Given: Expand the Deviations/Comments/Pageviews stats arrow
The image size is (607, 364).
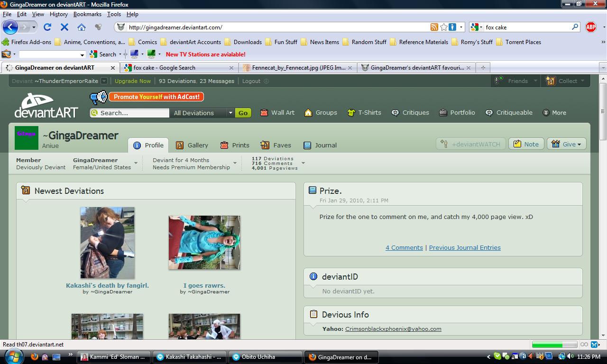Looking at the screenshot, I should (303, 164).
